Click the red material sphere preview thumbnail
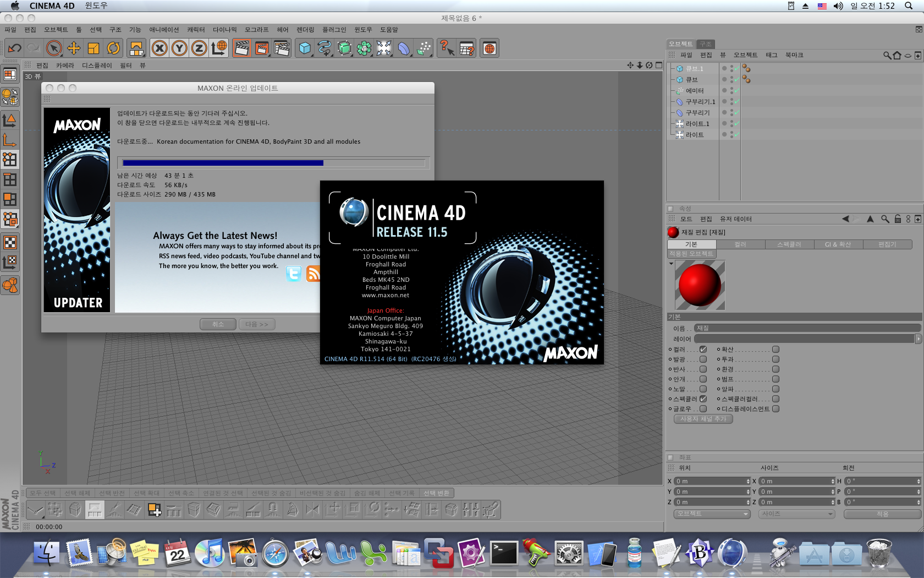The height and width of the screenshot is (578, 924). point(700,285)
